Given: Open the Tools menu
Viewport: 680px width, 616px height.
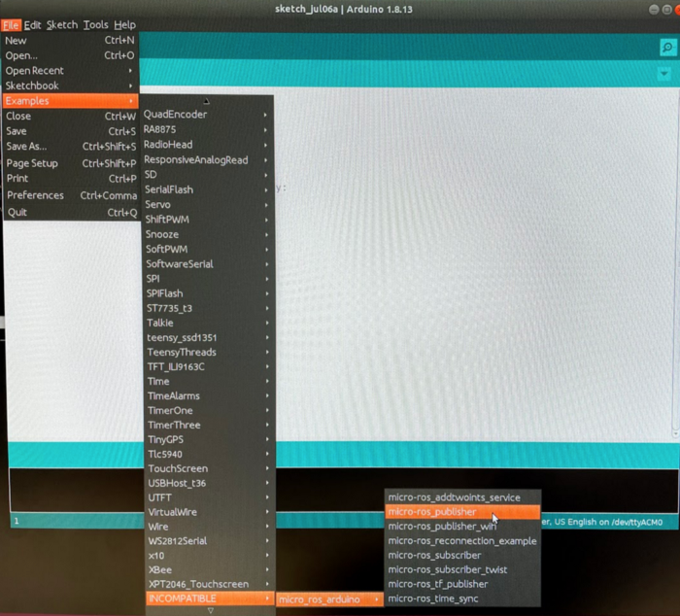Looking at the screenshot, I should coord(95,24).
